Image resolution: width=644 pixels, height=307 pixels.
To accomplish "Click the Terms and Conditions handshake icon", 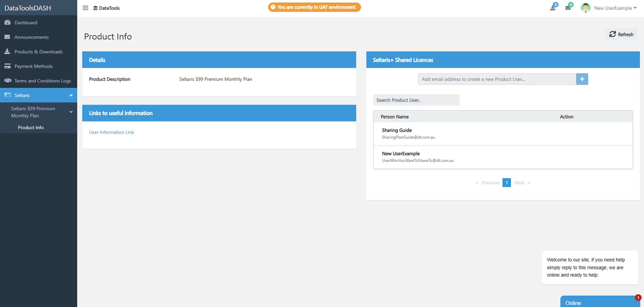I will pos(8,81).
